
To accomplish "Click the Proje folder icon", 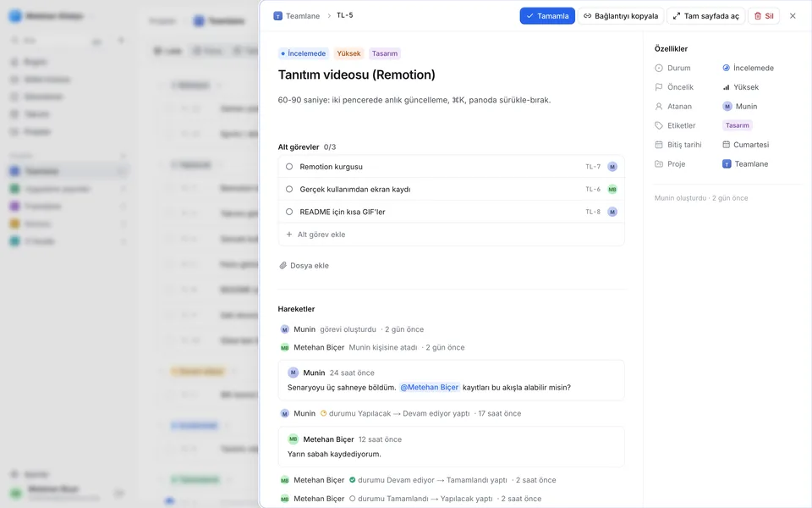I will pos(659,163).
